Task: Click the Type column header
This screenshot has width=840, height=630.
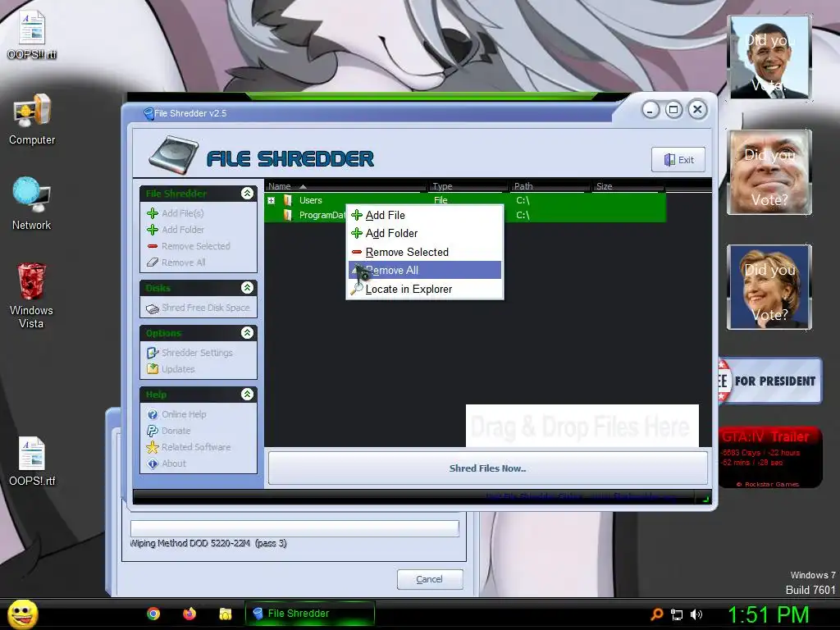Action: pos(468,186)
